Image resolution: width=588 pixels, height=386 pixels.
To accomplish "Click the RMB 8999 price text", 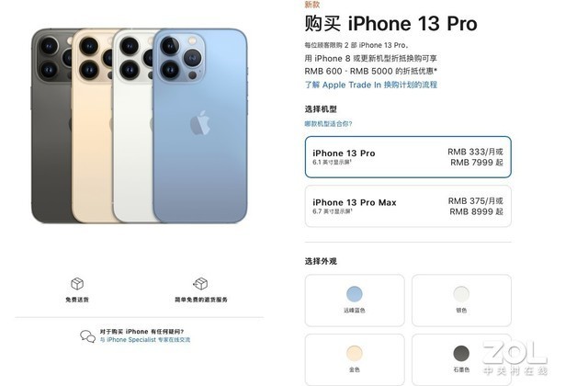I will tap(477, 211).
